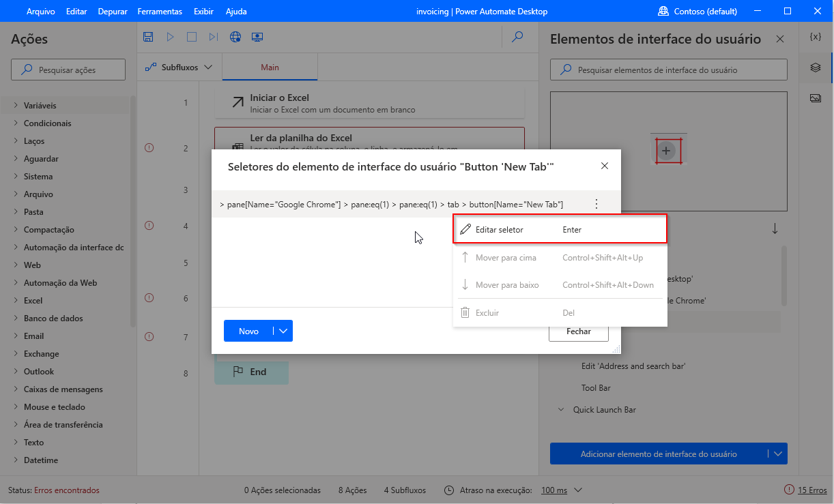Click the environment icon beside Contoso

point(663,12)
